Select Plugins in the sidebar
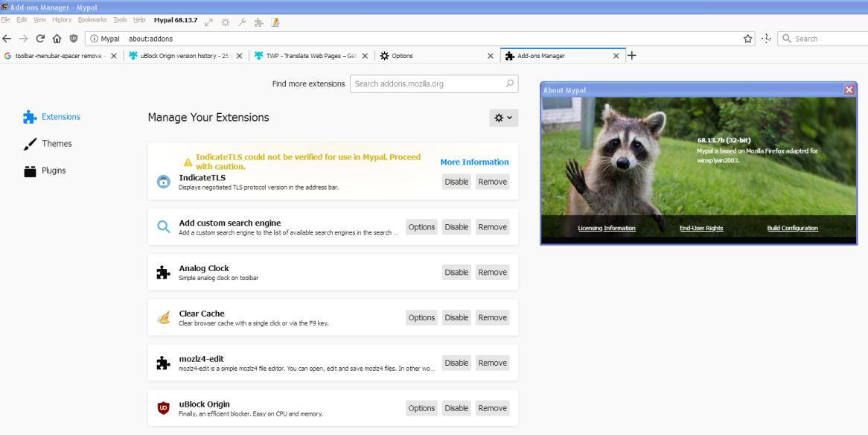Screen dimensions: 868x435 (x=44, y=171)
